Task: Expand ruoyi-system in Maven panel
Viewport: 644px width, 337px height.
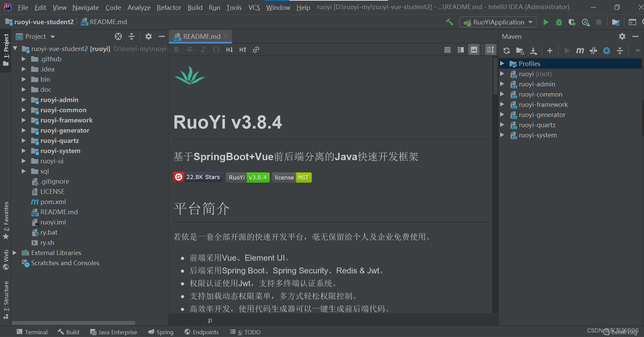Action: 502,135
